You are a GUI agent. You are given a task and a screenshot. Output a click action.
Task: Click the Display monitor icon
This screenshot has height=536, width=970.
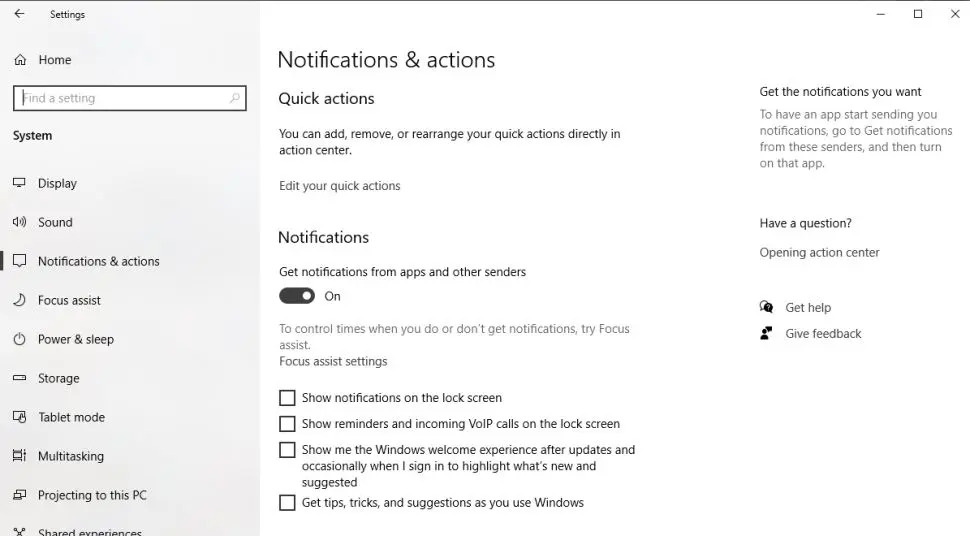point(19,183)
